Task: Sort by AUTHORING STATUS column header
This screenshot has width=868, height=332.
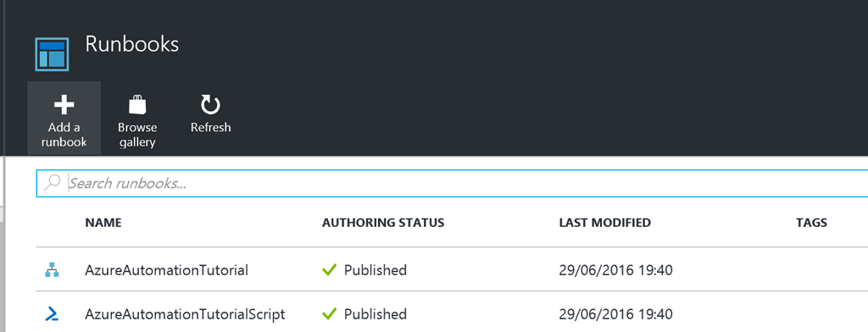Action: click(x=383, y=223)
